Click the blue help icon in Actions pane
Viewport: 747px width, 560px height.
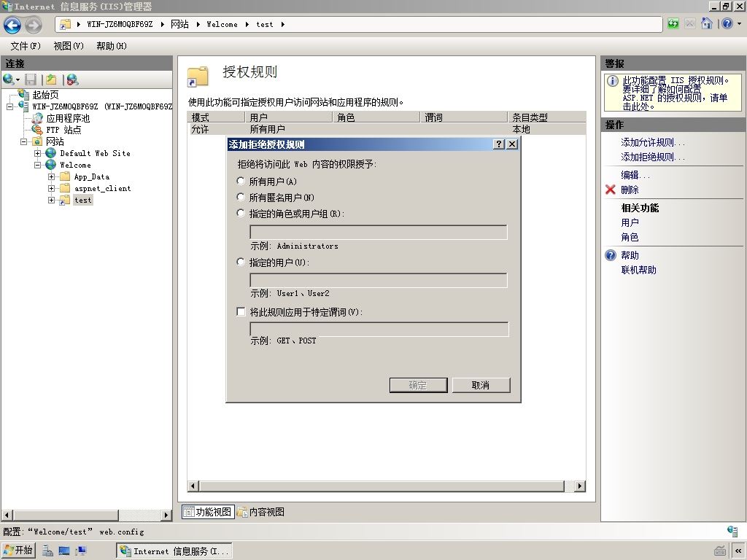(611, 255)
